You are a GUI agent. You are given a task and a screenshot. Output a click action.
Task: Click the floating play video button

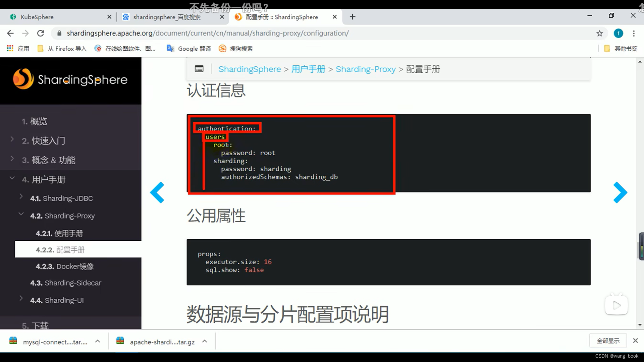click(x=616, y=305)
